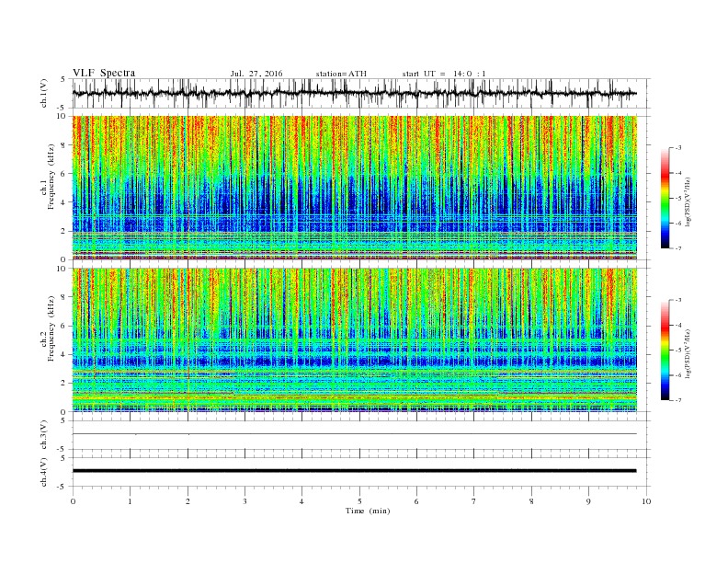
Task: Click the "station=ATH" header label
Action: (341, 74)
